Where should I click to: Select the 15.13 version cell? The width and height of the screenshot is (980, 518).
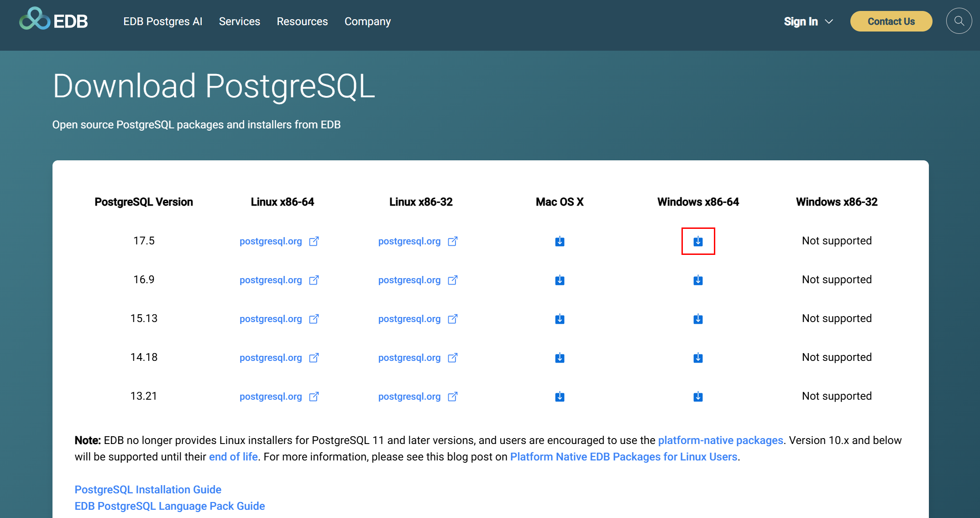pos(144,318)
